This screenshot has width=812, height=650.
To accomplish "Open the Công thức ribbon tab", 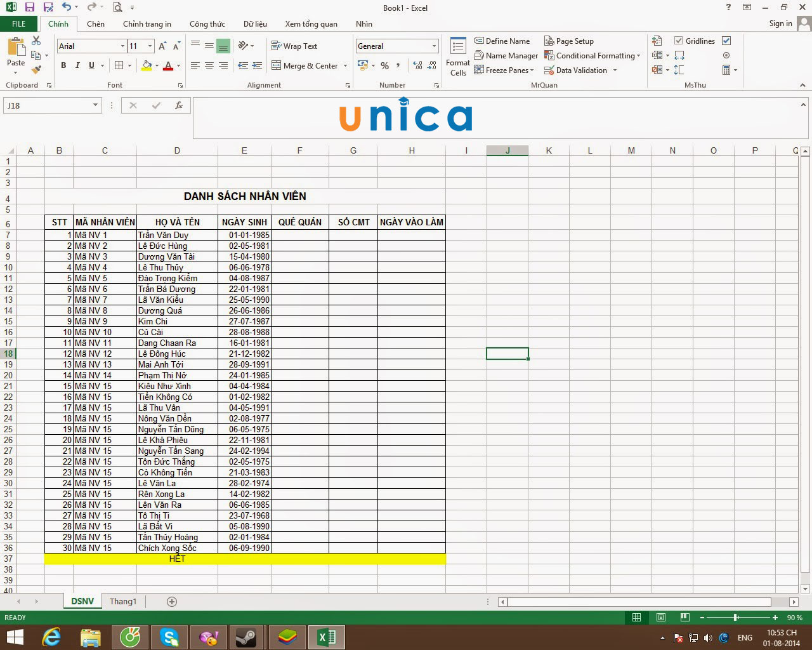I will [x=207, y=23].
